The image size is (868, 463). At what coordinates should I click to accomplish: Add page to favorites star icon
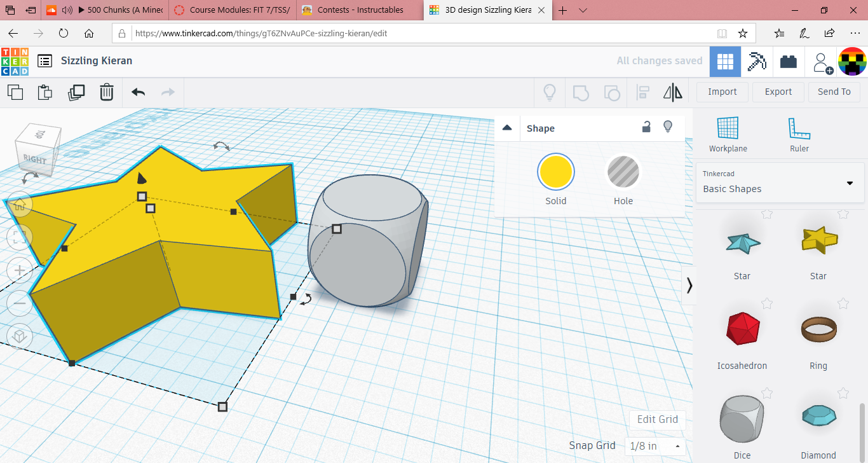pyautogui.click(x=742, y=33)
